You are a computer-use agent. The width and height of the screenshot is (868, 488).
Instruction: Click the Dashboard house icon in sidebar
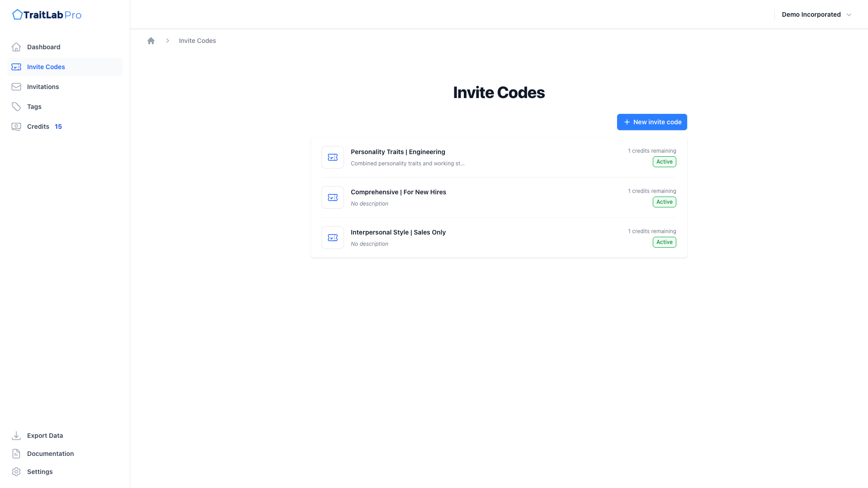16,47
